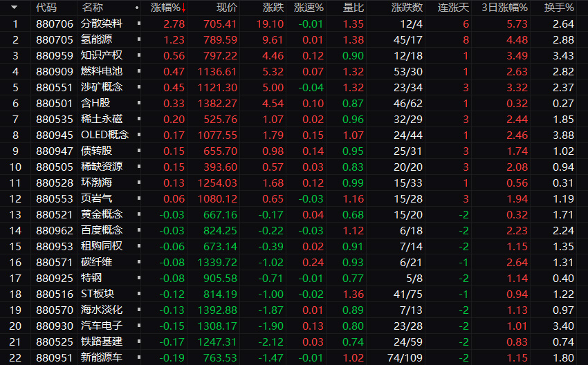Select code 880535 for 稀土永磁
The image size is (588, 365).
click(x=55, y=119)
